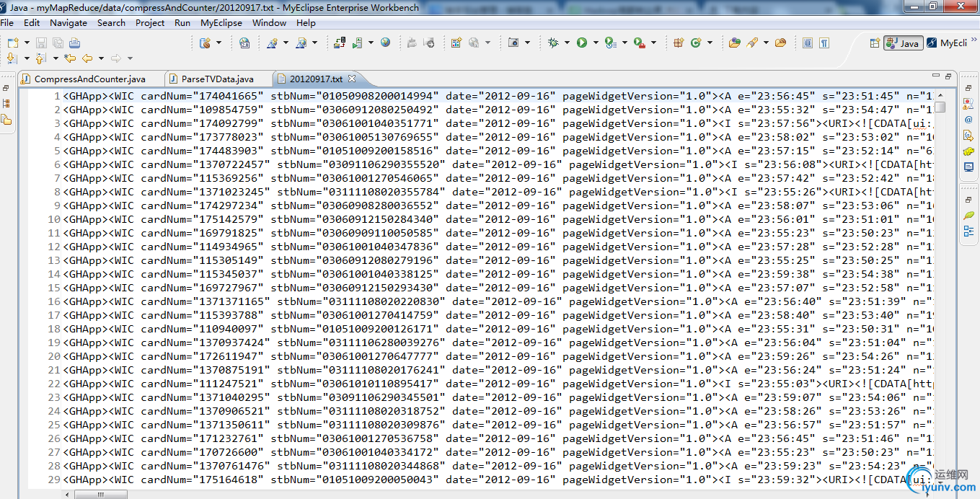Click the Run/Stop server icon
The image size is (980, 499).
[358, 43]
